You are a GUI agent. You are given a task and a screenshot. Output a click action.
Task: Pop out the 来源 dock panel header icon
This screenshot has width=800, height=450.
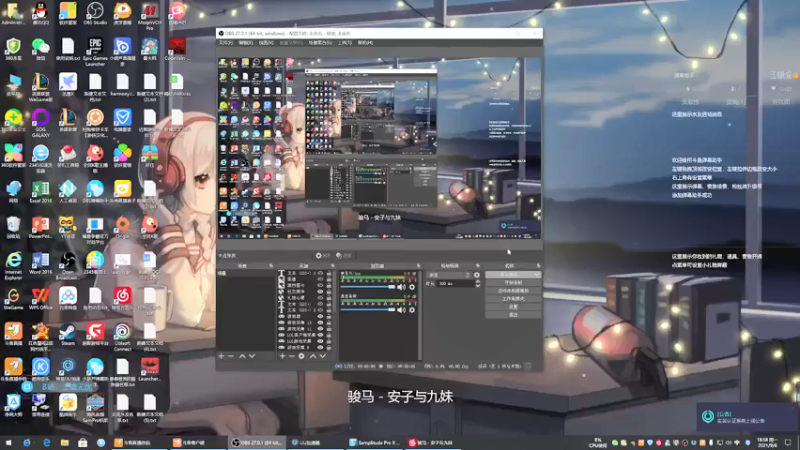[x=332, y=266]
